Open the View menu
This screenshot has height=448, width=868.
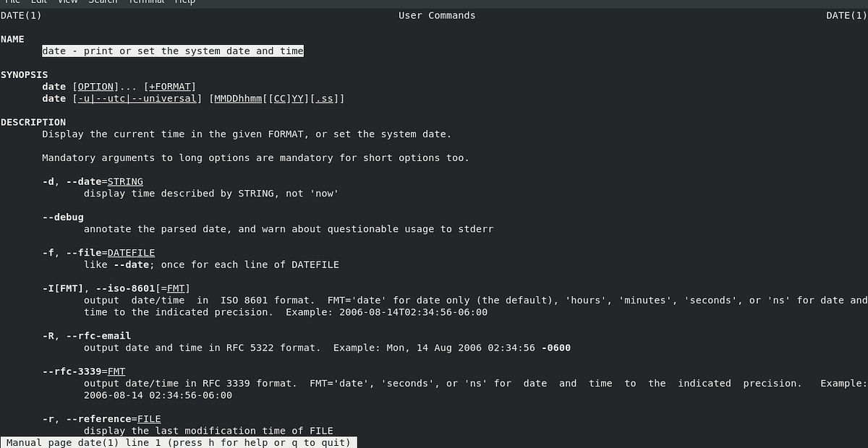pyautogui.click(x=67, y=2)
